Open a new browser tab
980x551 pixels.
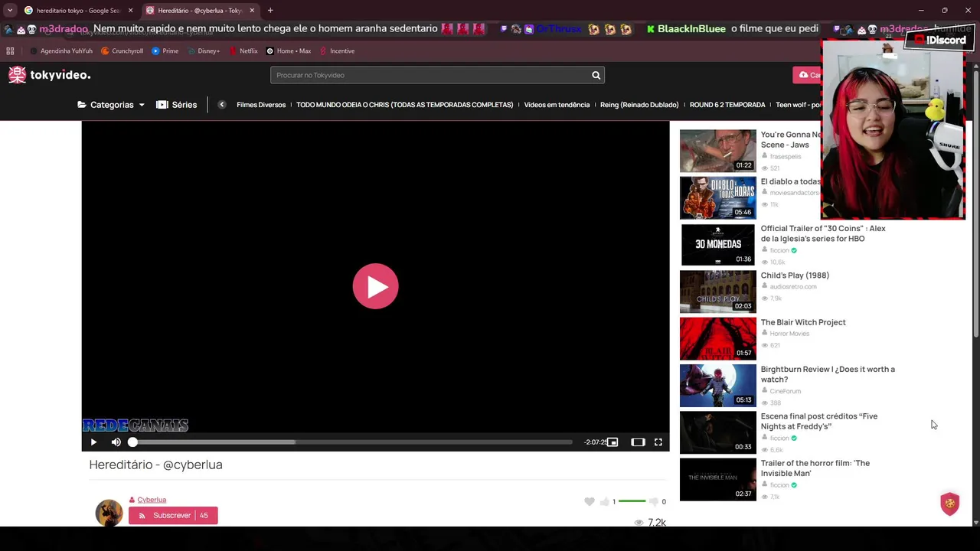[270, 11]
